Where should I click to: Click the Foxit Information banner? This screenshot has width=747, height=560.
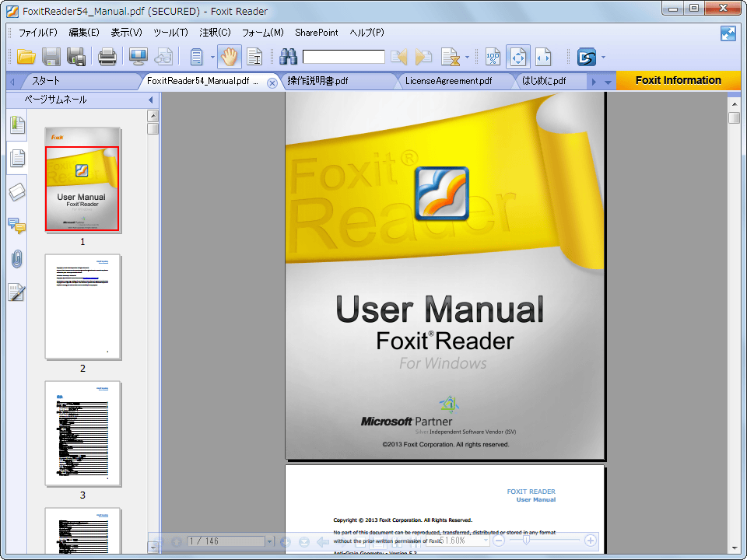click(x=679, y=80)
